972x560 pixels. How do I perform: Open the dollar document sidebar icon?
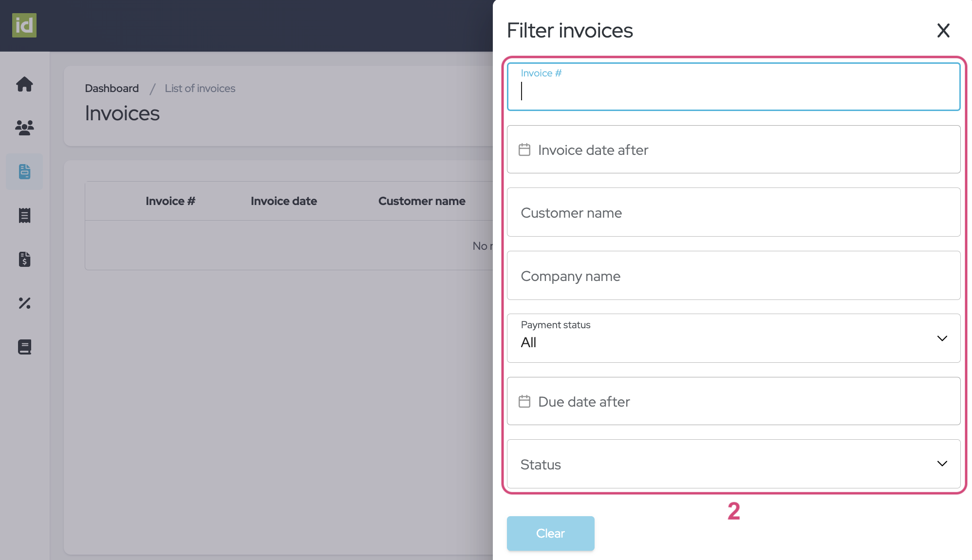tap(24, 259)
